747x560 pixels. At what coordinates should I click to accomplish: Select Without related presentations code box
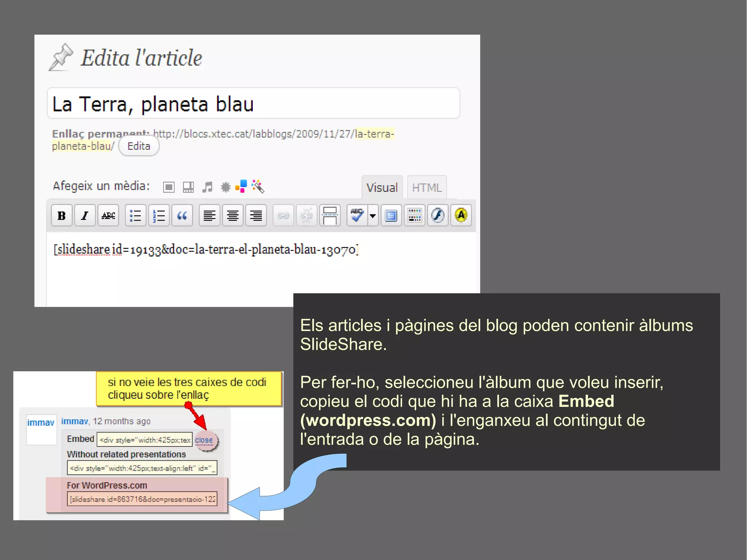click(x=142, y=468)
